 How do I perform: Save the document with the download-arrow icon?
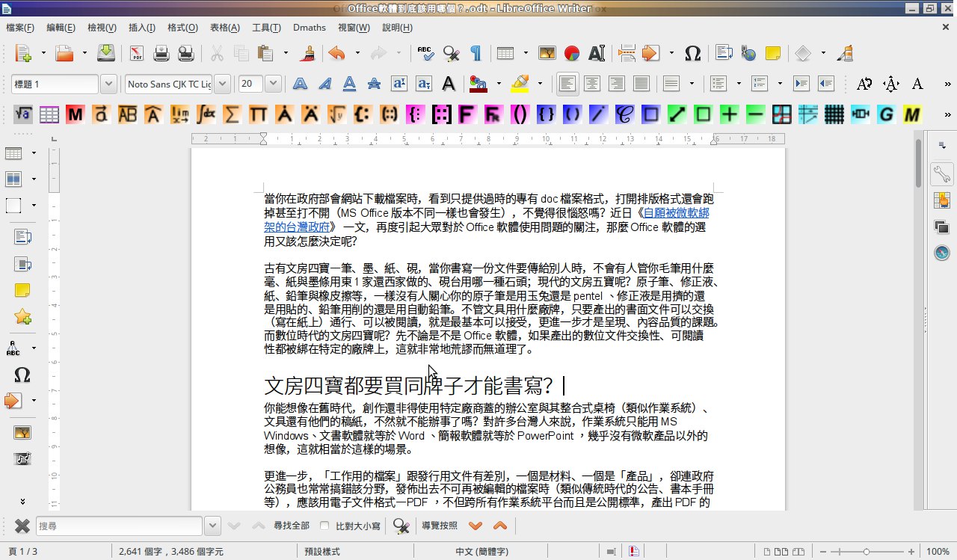[106, 53]
